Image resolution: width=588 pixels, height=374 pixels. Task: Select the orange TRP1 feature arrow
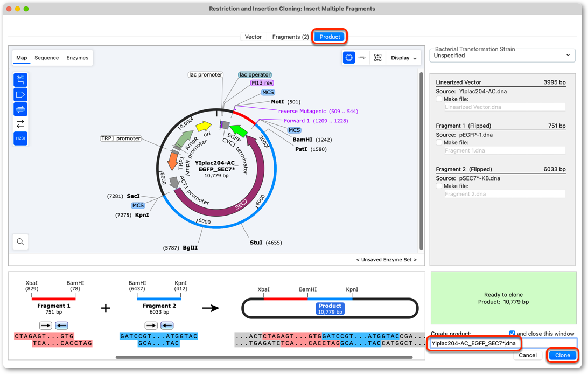pyautogui.click(x=173, y=161)
